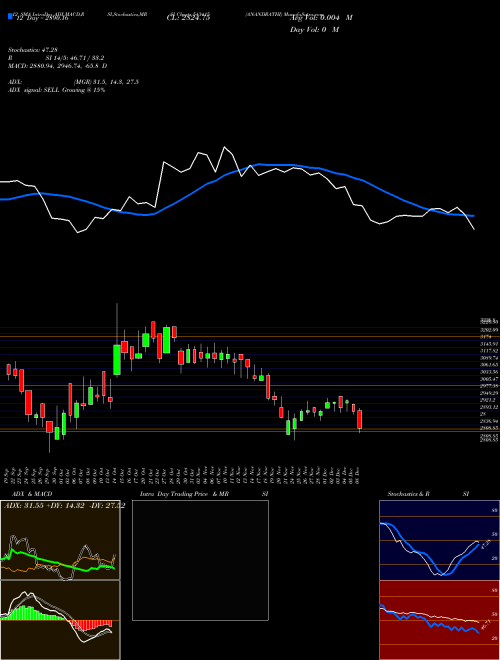Click the blue-background Stochastics chart panel
Screen dimensions: 500x660
(x=439, y=540)
